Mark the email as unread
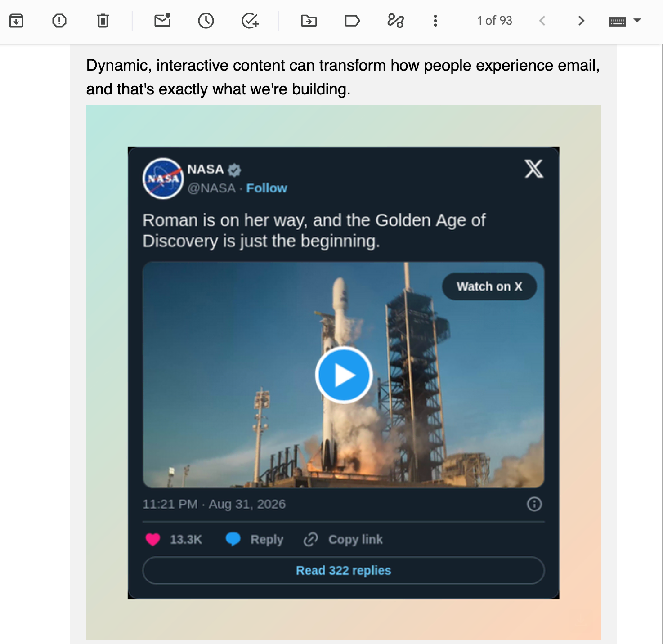This screenshot has width=663, height=644. tap(162, 21)
